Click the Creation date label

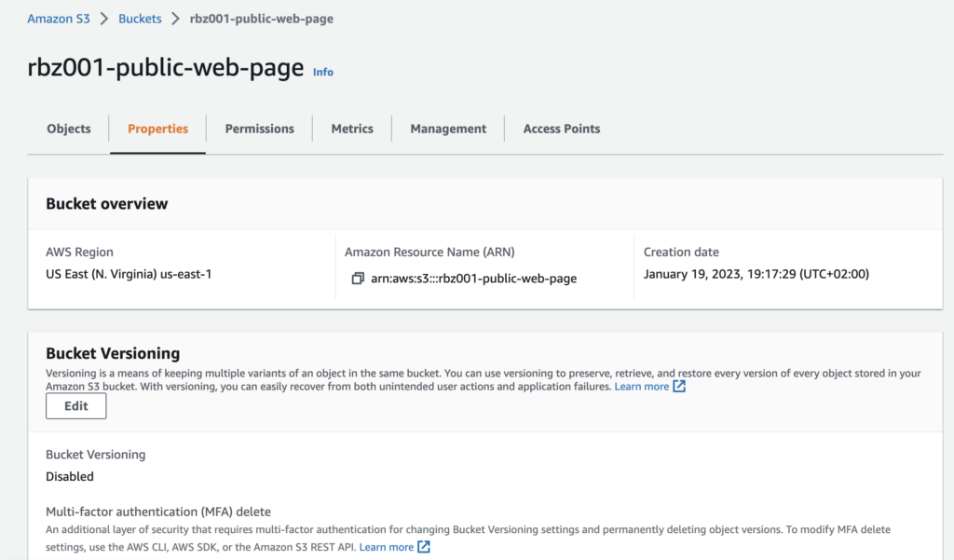(x=681, y=252)
